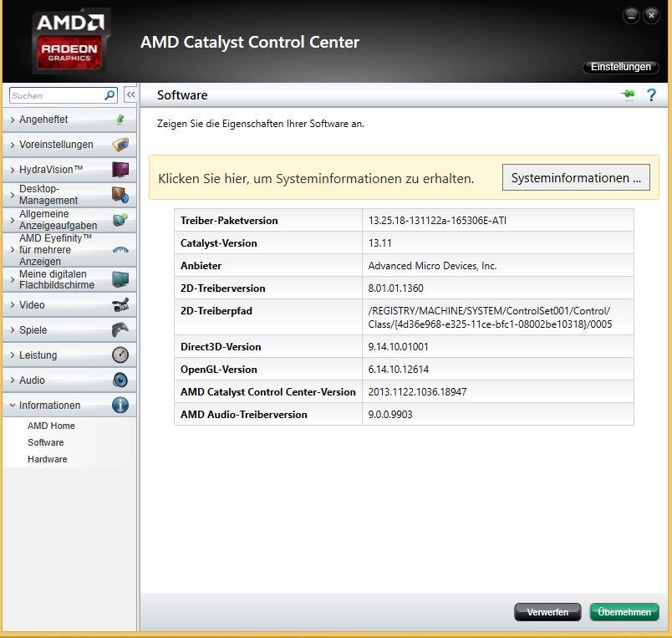
Task: Click the AMD Eyefinity icon
Action: tap(120, 249)
